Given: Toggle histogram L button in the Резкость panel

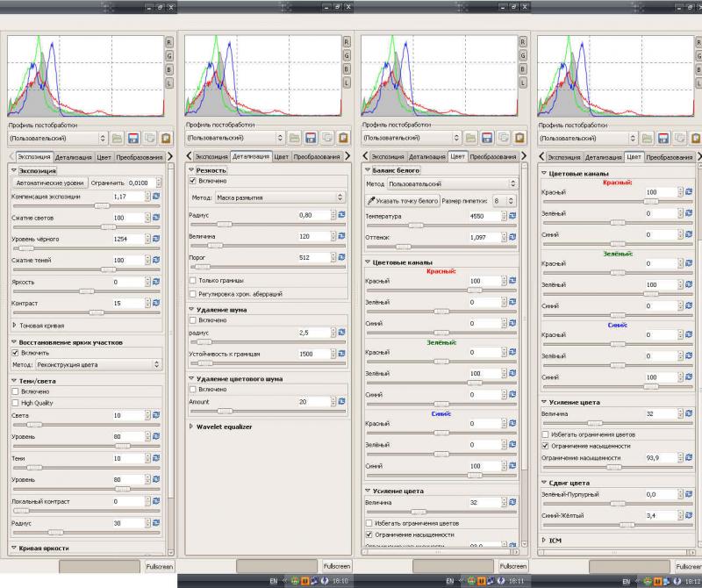Looking at the screenshot, I should pyautogui.click(x=347, y=82).
